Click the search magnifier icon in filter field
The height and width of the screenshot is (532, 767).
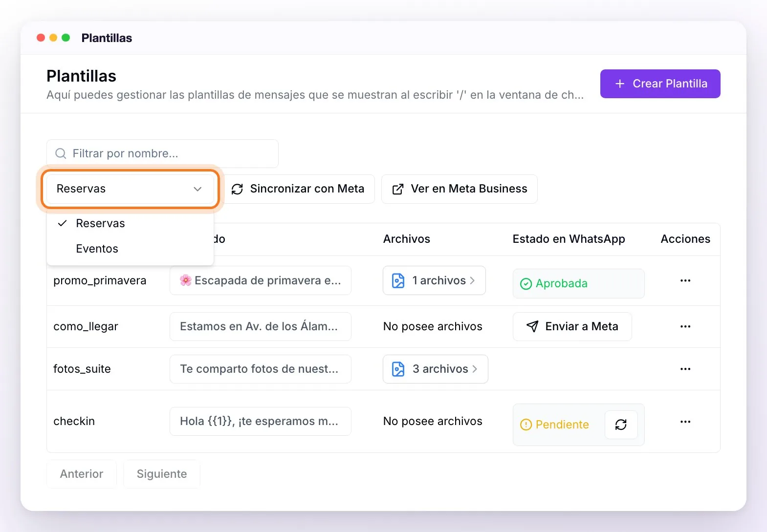(61, 153)
